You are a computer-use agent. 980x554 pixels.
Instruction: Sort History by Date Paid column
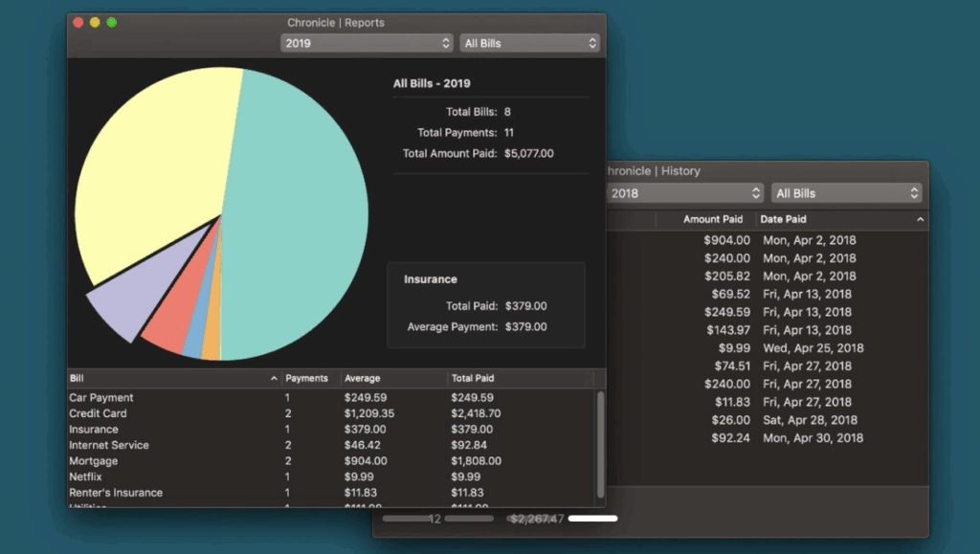coord(842,219)
